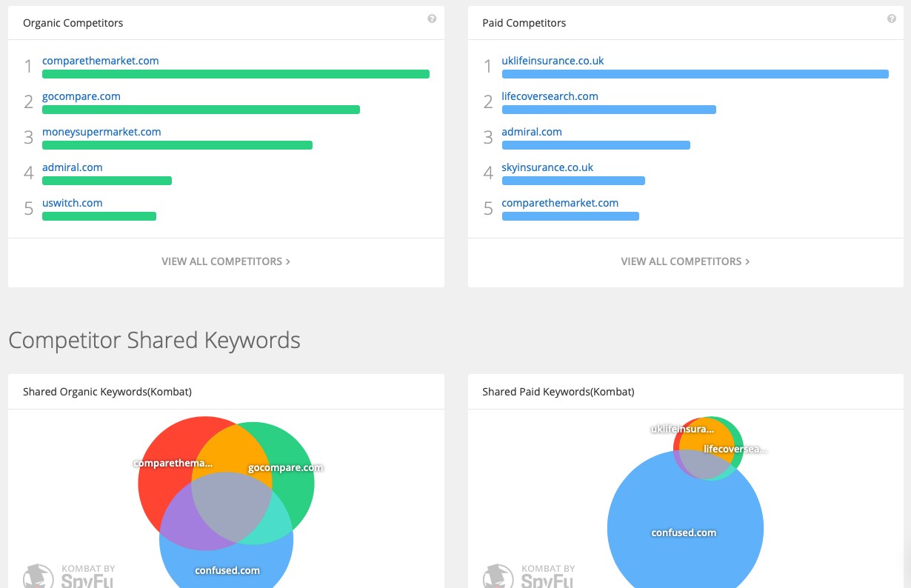Click the uklifeinsura... label in paid Venn

(681, 429)
